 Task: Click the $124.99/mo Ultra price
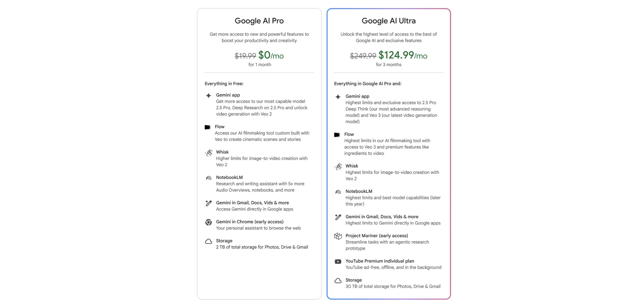point(403,55)
